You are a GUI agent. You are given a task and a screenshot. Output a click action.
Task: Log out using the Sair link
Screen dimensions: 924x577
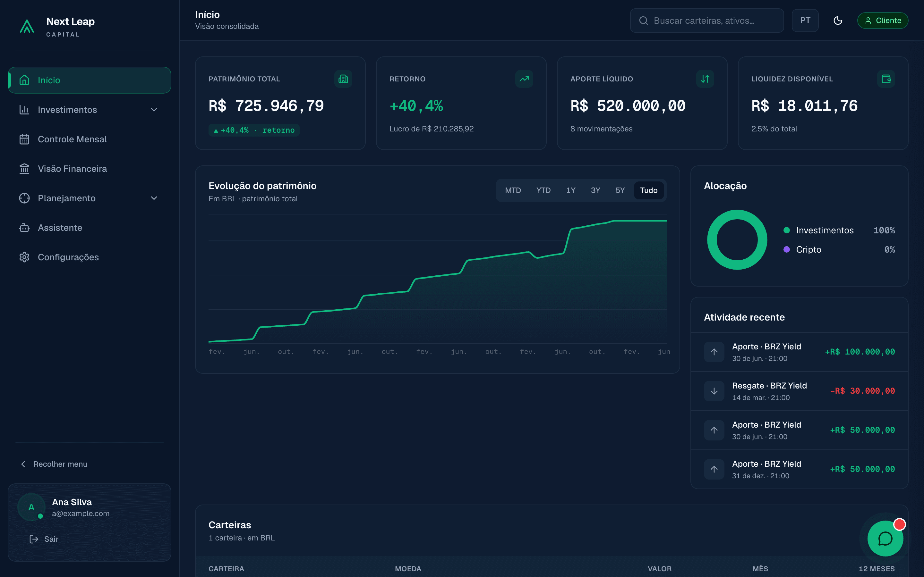click(x=44, y=539)
